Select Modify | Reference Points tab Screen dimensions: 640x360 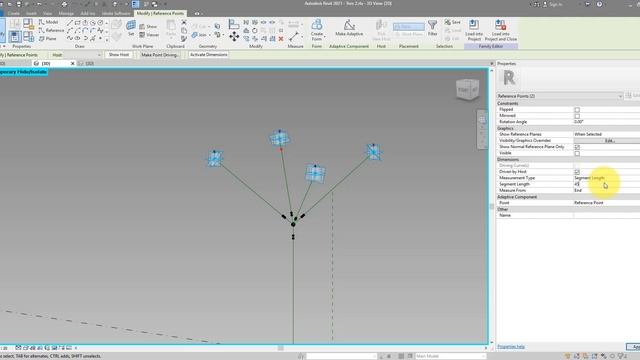tap(160, 13)
